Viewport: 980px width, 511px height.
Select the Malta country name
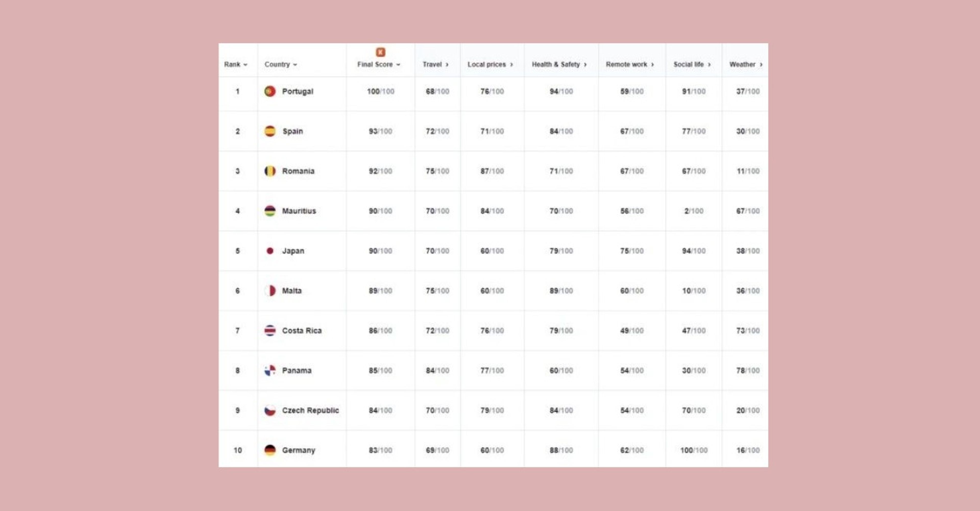click(x=292, y=291)
